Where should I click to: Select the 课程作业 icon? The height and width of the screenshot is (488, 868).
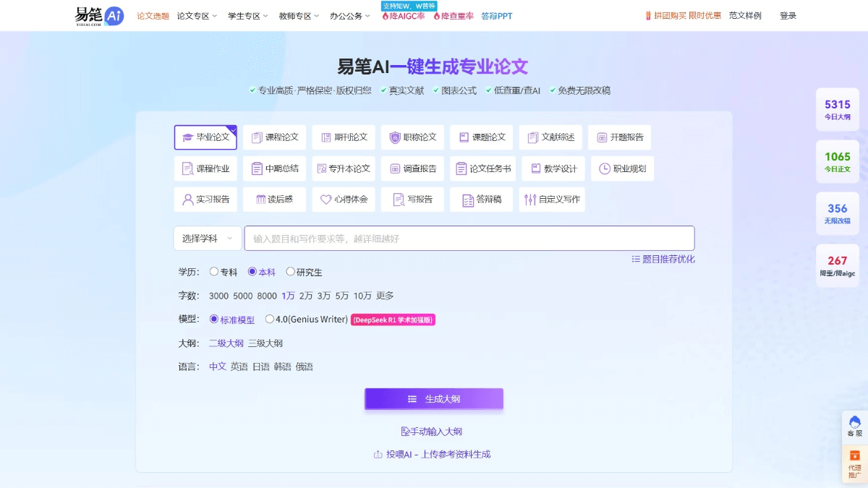coord(187,168)
